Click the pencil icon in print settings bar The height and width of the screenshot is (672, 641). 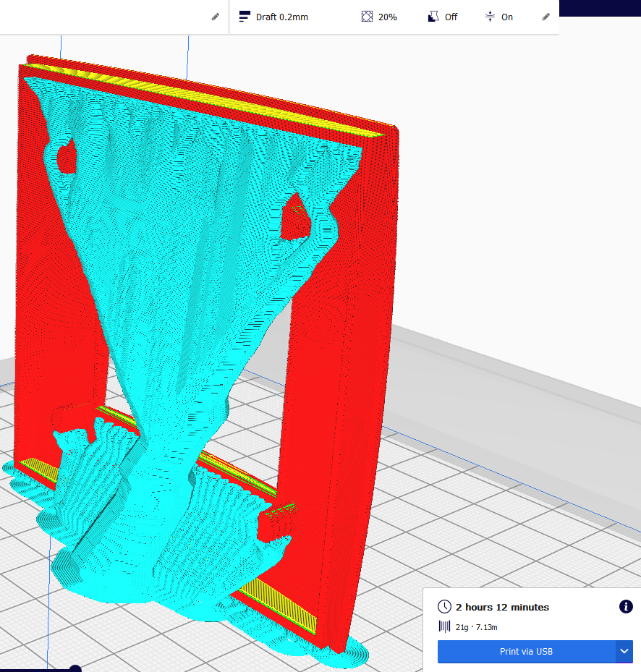click(546, 17)
